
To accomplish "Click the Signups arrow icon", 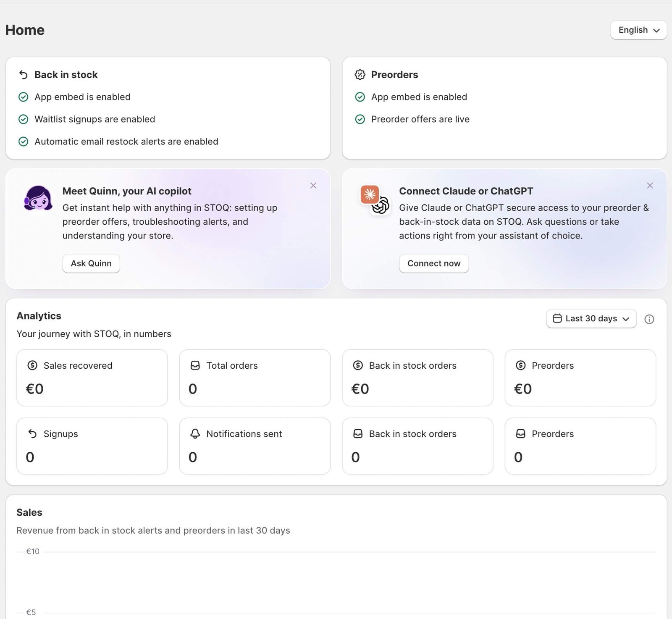I will tap(32, 434).
